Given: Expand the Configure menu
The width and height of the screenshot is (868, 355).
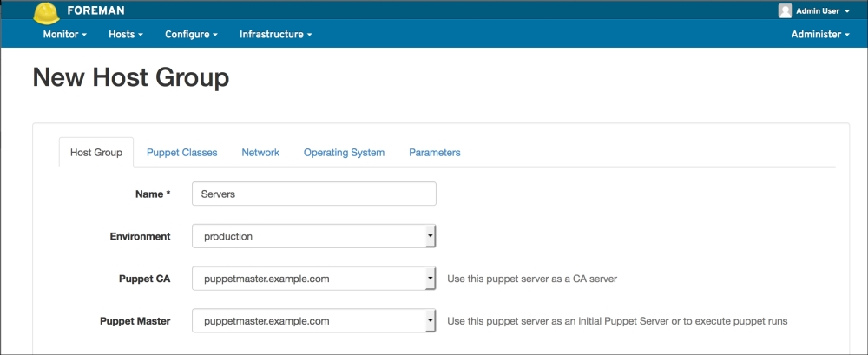Looking at the screenshot, I should tap(191, 35).
